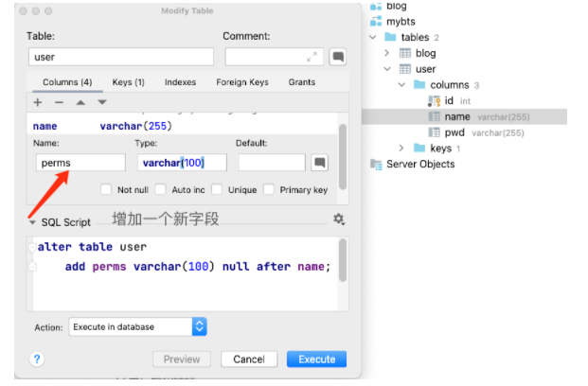Click the blog table icon
Screen dimensions: 588x386
coord(405,53)
